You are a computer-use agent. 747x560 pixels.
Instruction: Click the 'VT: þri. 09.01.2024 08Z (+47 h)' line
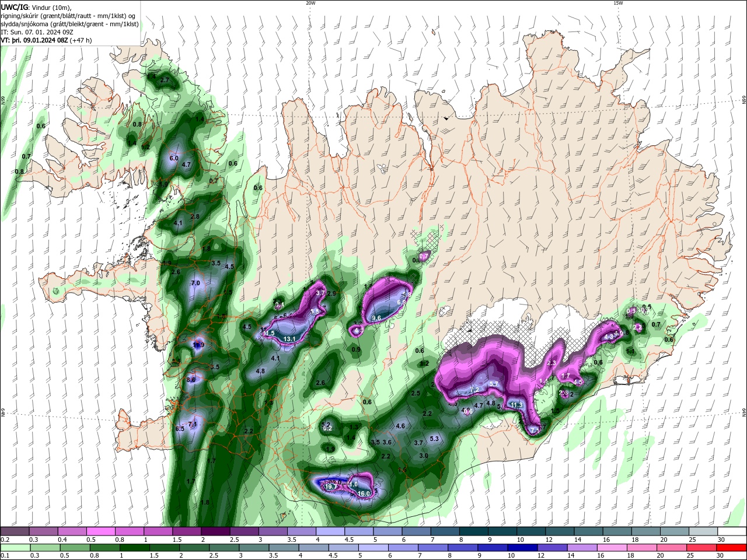pyautogui.click(x=46, y=40)
